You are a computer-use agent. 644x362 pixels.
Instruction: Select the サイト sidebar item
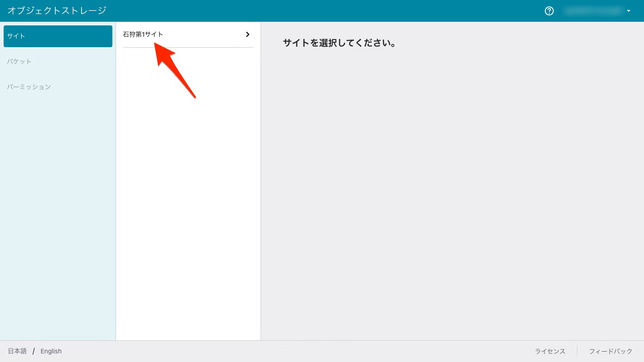pyautogui.click(x=58, y=36)
